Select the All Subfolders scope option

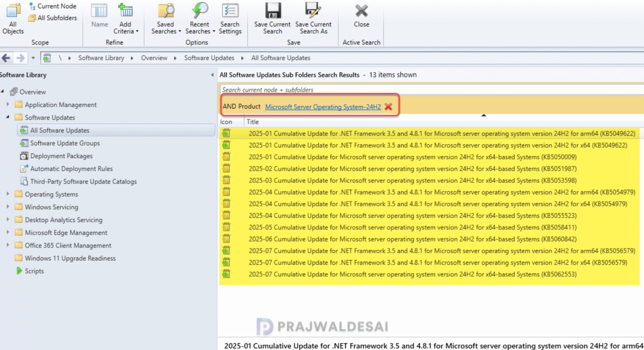(x=53, y=18)
